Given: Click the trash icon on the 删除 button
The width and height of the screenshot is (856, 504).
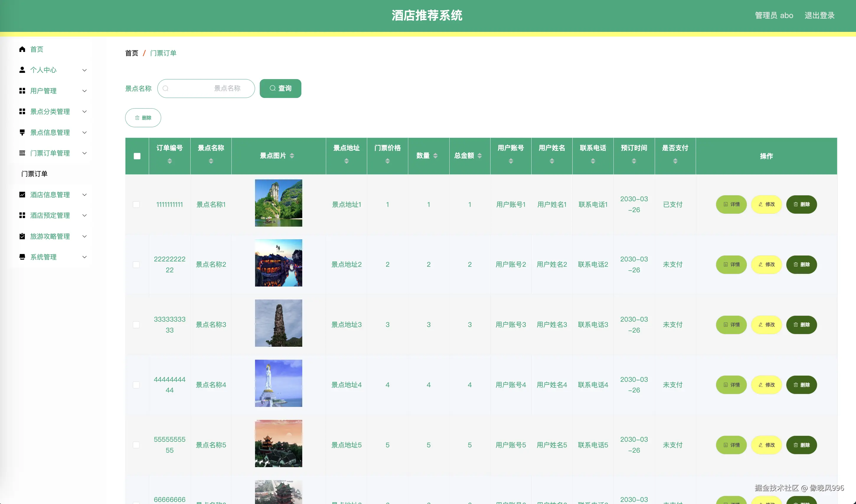Looking at the screenshot, I should pos(137,118).
